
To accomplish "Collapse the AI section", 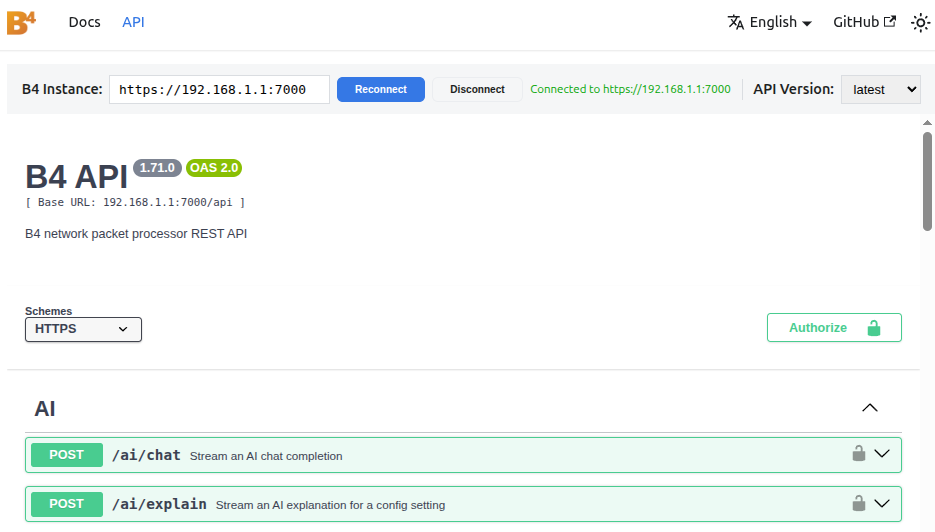I will tap(870, 408).
